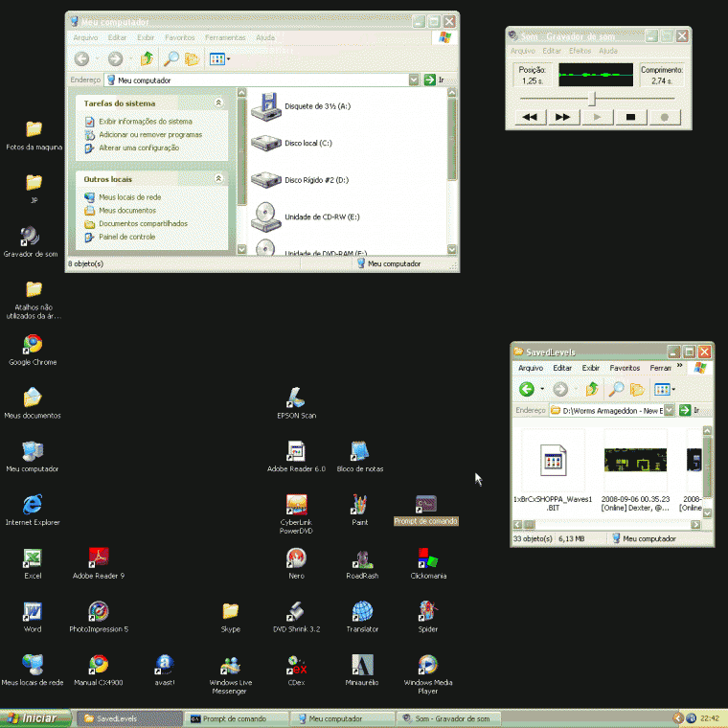This screenshot has height=728, width=728.
Task: Open address dropdown in Meu computador
Action: 414,80
